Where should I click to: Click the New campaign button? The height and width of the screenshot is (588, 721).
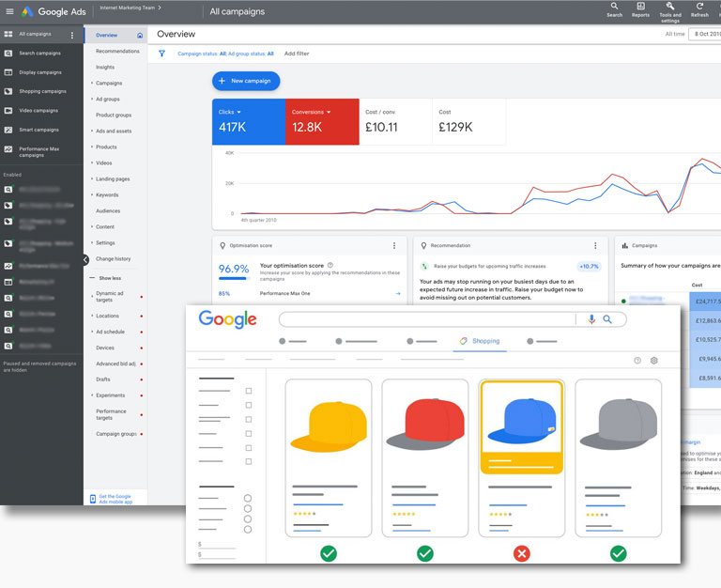[246, 81]
